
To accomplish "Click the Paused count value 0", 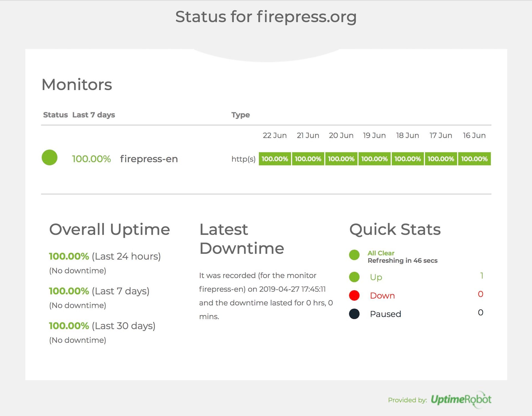I will pos(481,312).
